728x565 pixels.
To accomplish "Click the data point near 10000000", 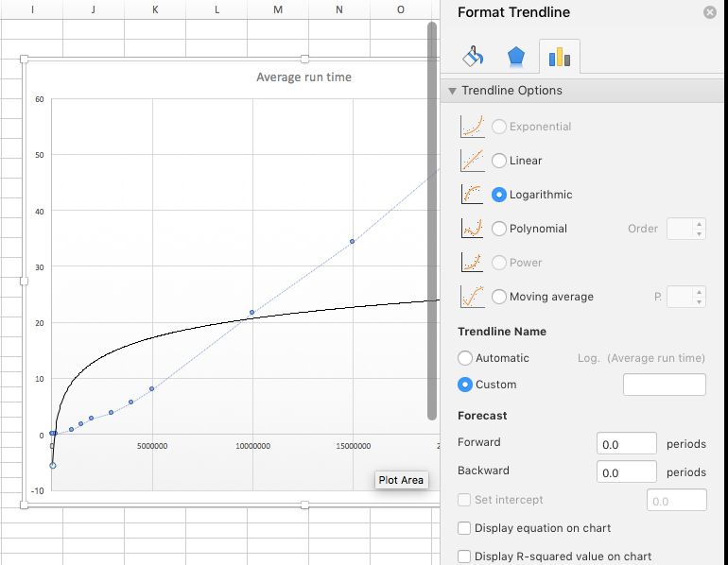I will (252, 312).
